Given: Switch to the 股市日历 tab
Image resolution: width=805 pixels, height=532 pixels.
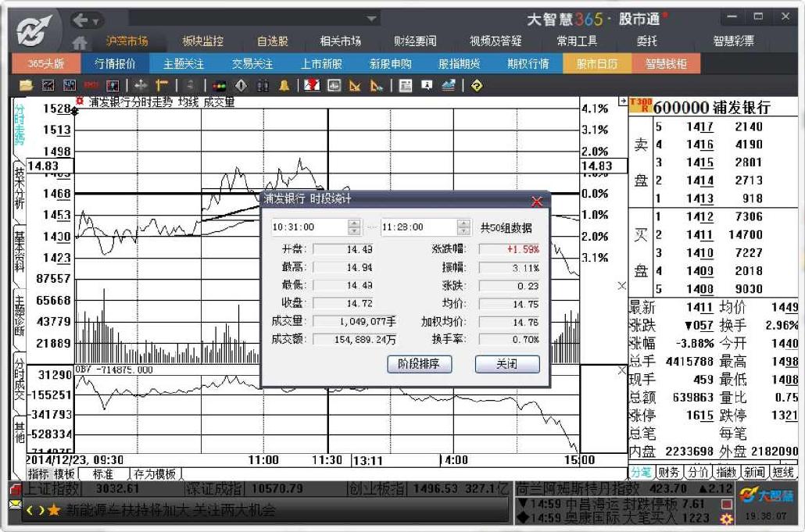Looking at the screenshot, I should [597, 63].
